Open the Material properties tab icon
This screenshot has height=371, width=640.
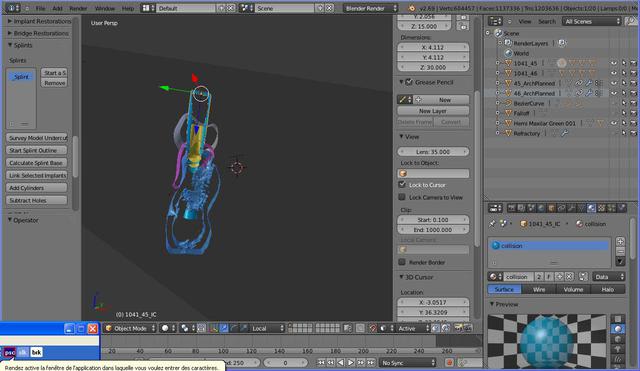click(x=591, y=209)
